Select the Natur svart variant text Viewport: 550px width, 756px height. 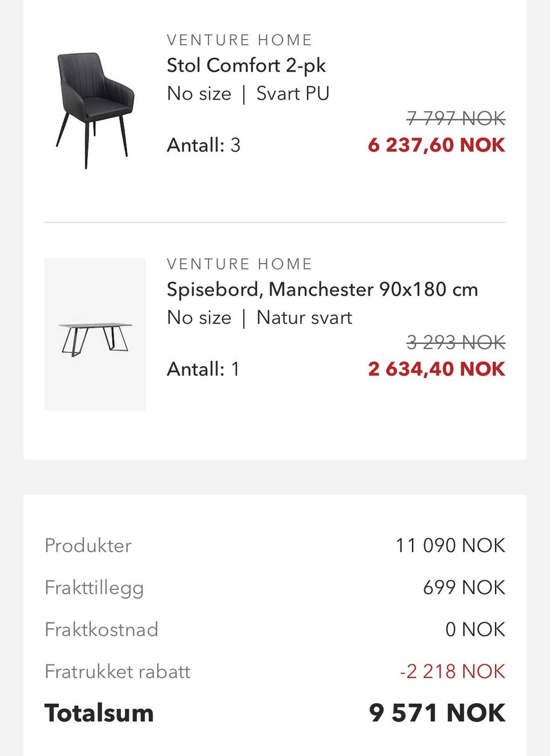[304, 318]
